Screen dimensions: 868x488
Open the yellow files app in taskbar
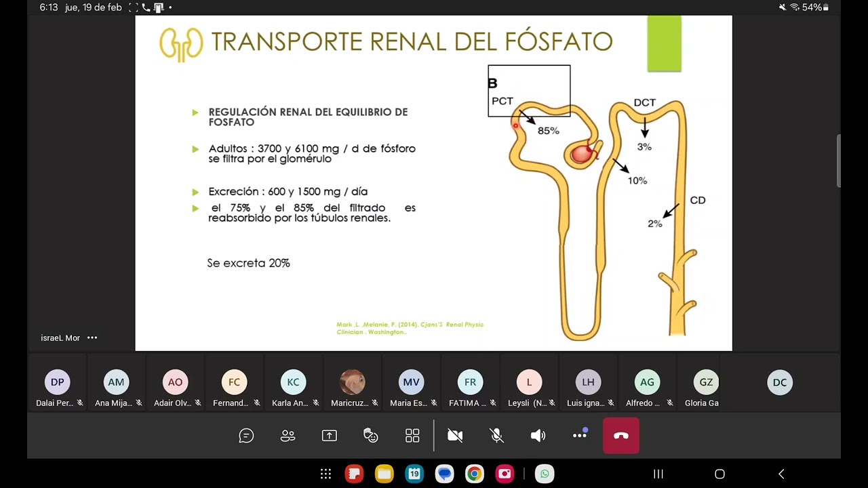click(x=384, y=474)
